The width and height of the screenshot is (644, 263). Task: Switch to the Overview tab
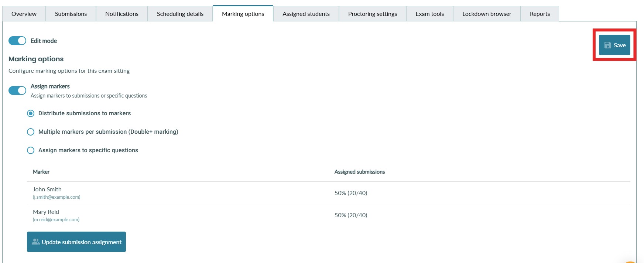pyautogui.click(x=24, y=14)
